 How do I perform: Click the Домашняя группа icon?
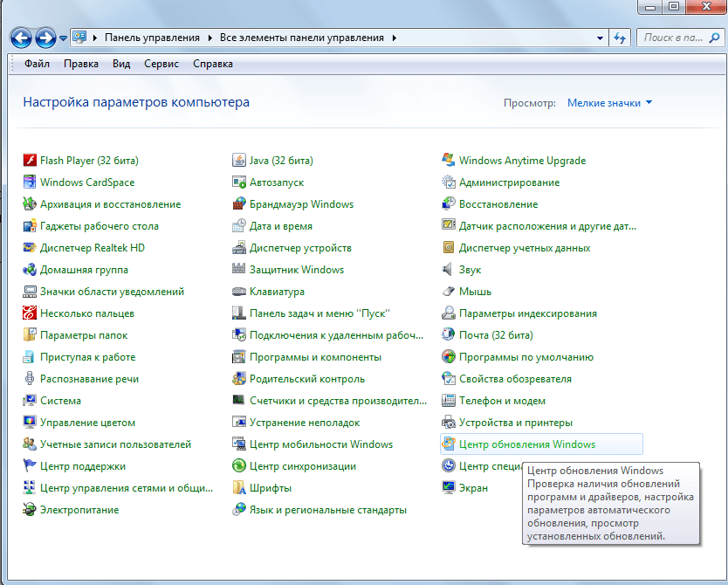pos(30,269)
